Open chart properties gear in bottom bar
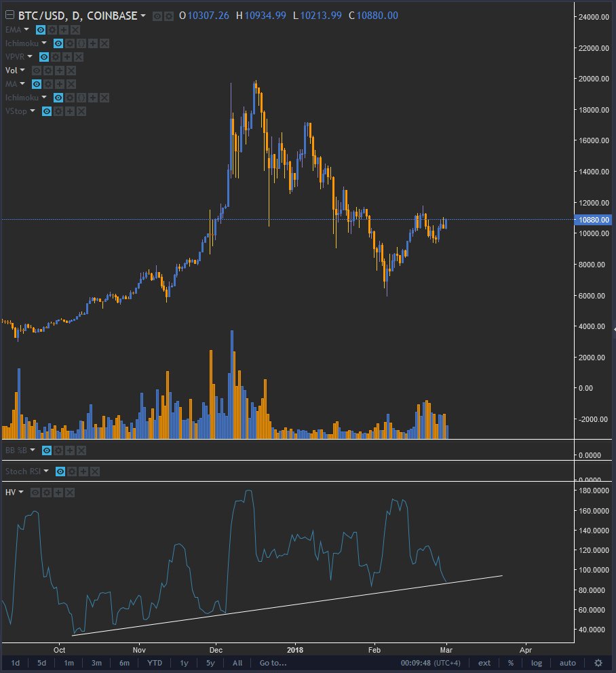This screenshot has width=616, height=673. point(598,663)
